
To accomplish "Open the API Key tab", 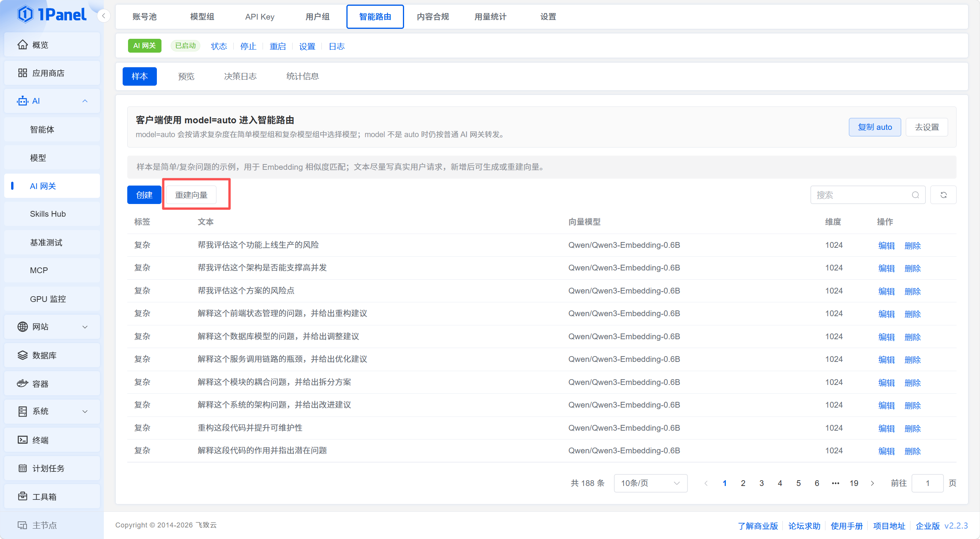I will 260,17.
